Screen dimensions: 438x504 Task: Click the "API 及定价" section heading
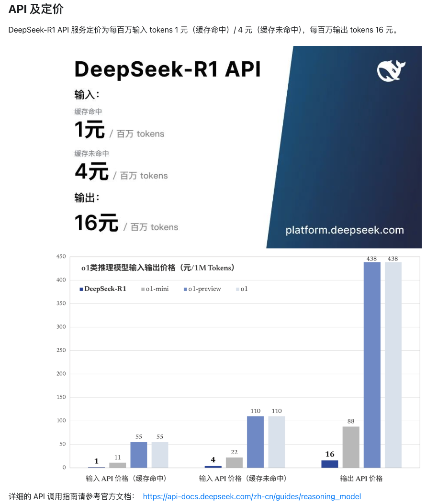[36, 9]
